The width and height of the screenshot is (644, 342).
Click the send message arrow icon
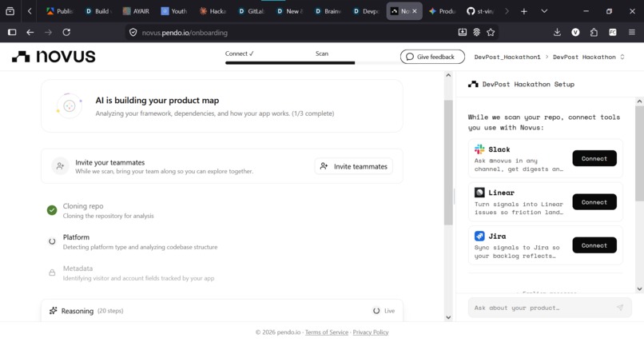(620, 308)
